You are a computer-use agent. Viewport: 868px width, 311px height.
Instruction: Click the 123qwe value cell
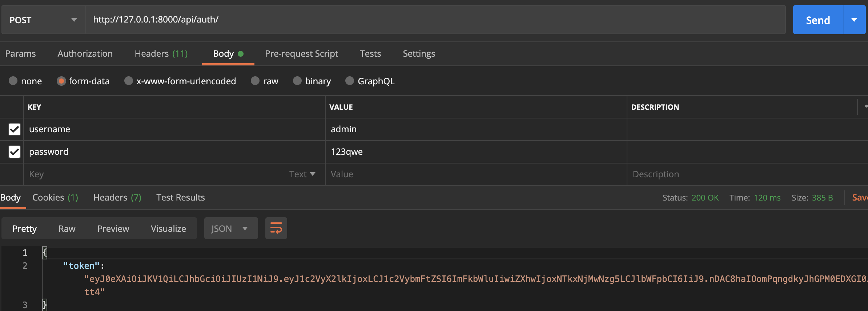pyautogui.click(x=476, y=152)
